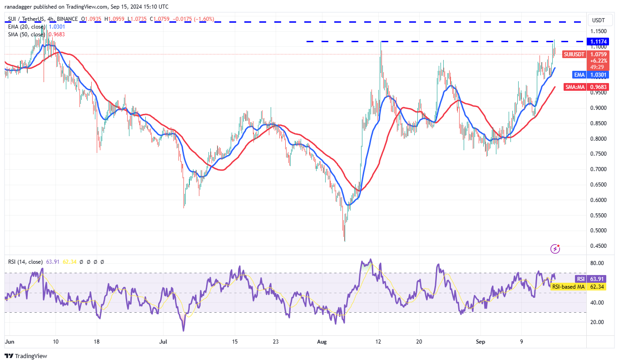Image resolution: width=619 pixels, height=364 pixels.
Task: Click the Jun date label on time axis
Action: point(9,341)
